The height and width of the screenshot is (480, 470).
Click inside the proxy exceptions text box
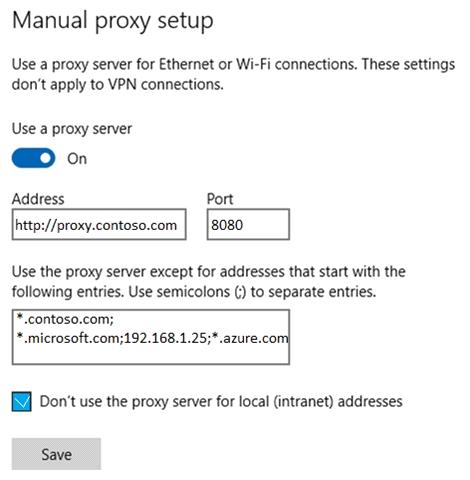[x=151, y=337]
